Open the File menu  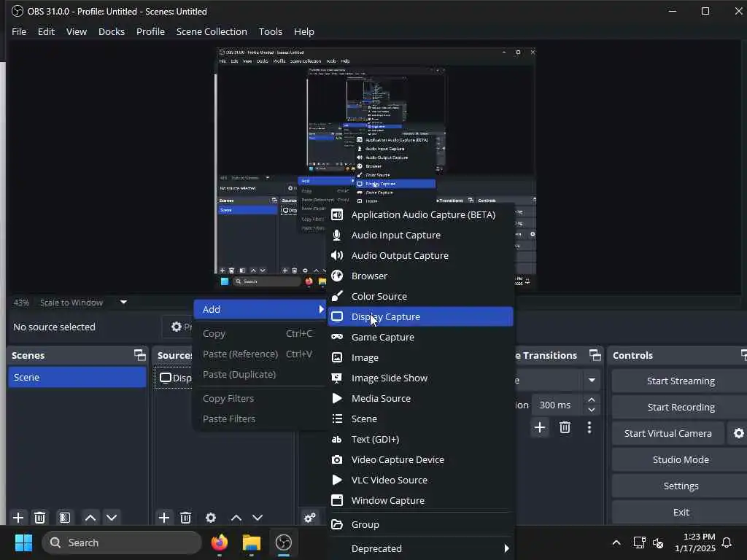pyautogui.click(x=19, y=31)
